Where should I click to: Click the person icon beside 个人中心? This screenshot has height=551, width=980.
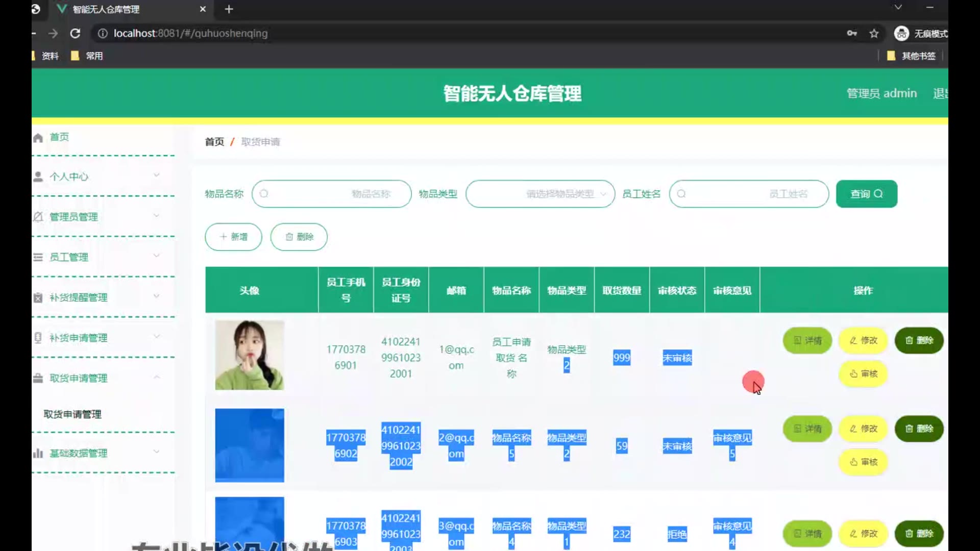click(38, 177)
